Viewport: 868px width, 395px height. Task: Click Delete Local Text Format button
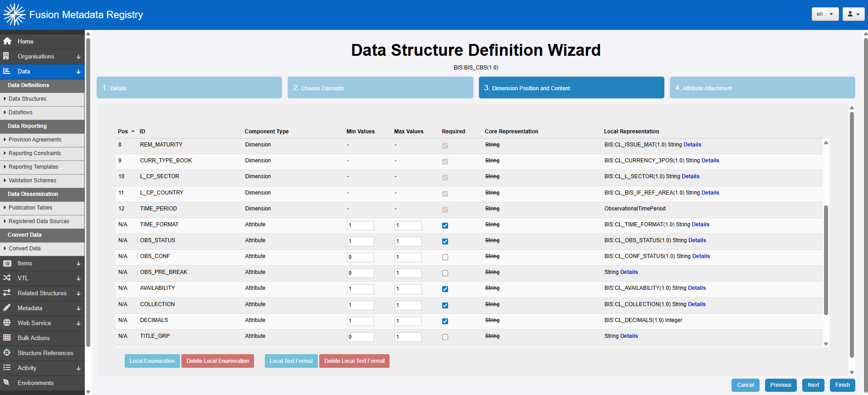[x=354, y=361]
